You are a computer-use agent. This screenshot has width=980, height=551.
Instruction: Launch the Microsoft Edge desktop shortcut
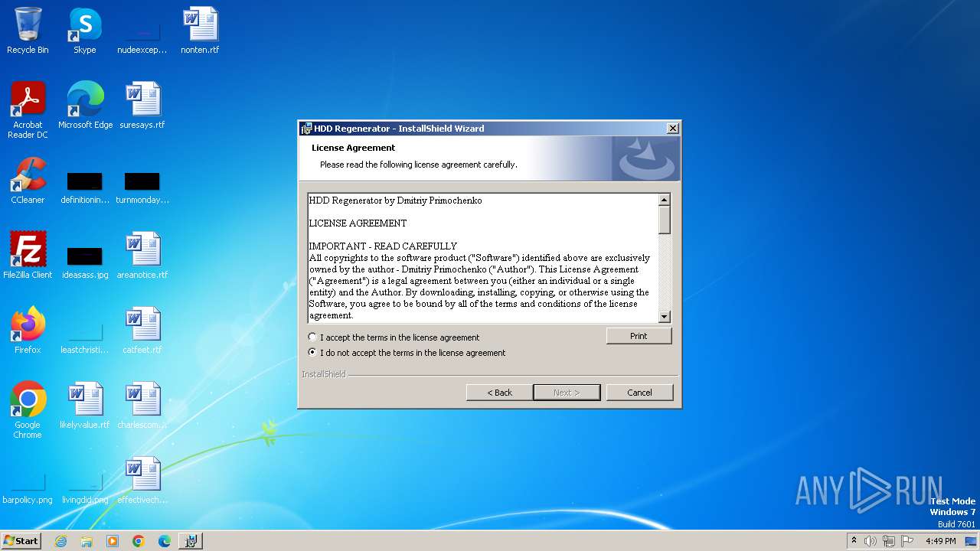click(x=85, y=106)
